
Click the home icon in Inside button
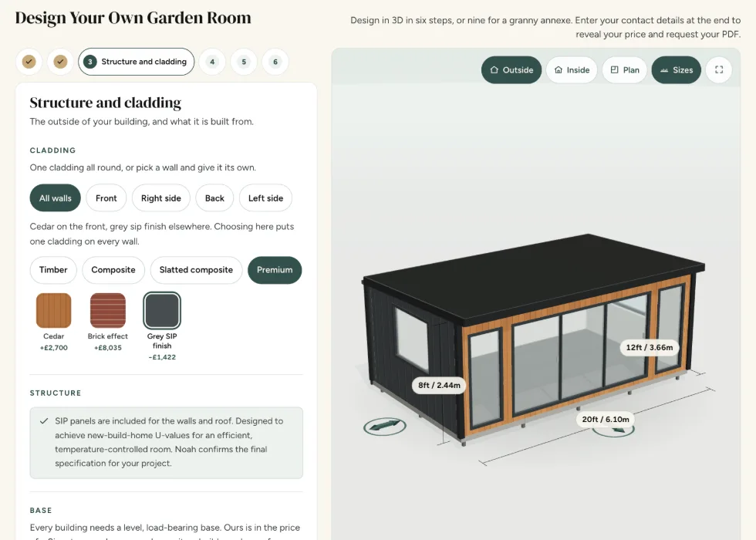coord(559,70)
